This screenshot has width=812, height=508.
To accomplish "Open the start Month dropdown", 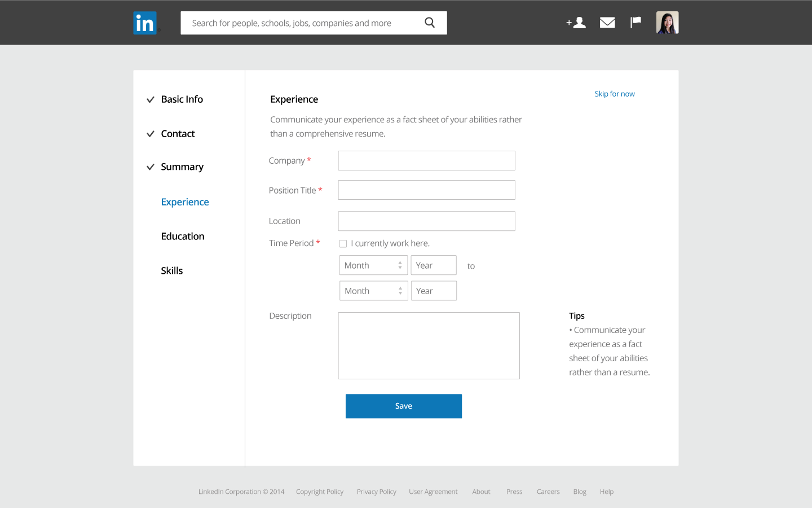I will pyautogui.click(x=373, y=265).
